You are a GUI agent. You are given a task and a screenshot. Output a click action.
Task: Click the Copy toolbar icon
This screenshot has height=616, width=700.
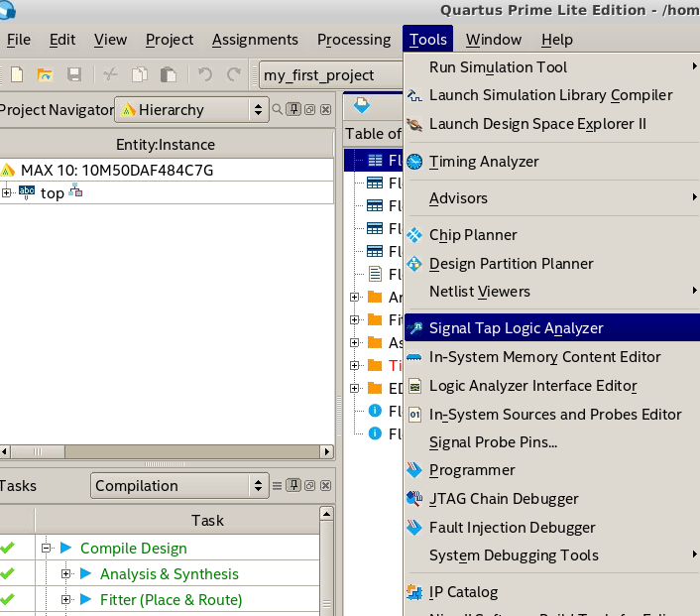(x=140, y=74)
